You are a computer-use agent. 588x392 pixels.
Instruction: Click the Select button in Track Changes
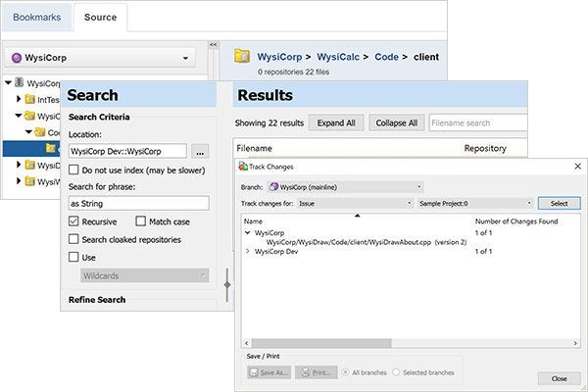click(560, 203)
